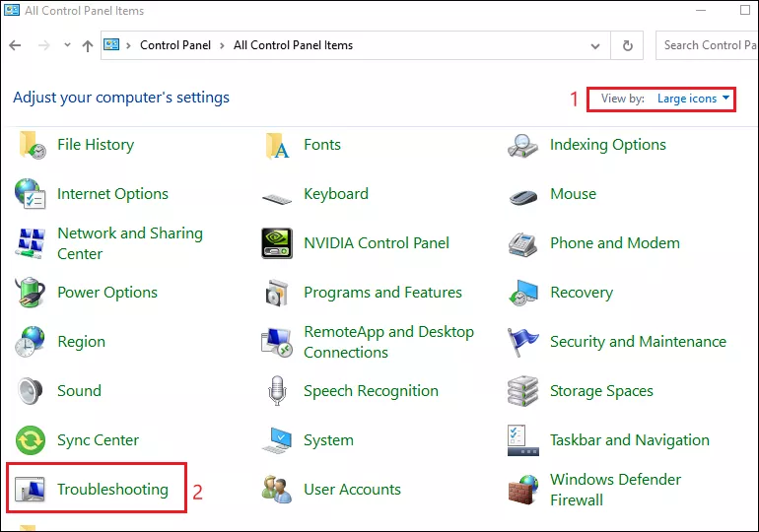Click the Fonts folder icon

point(277,145)
